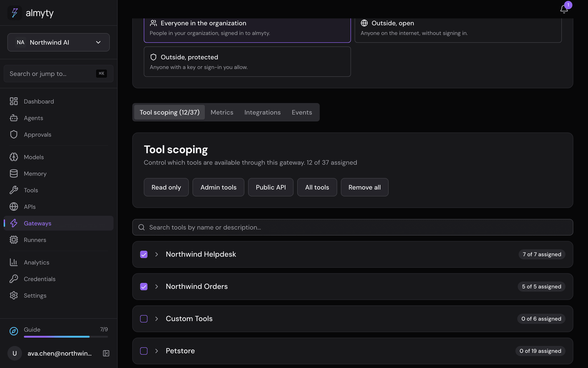Click the Models brain icon

(x=14, y=157)
